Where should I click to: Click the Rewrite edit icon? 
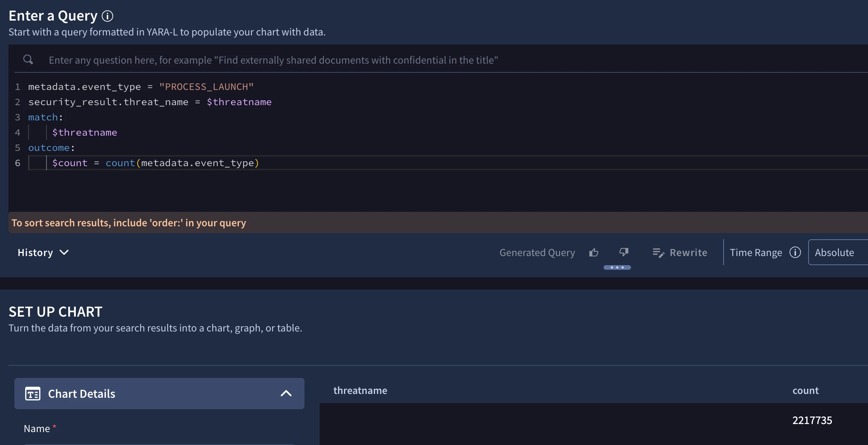(x=658, y=253)
